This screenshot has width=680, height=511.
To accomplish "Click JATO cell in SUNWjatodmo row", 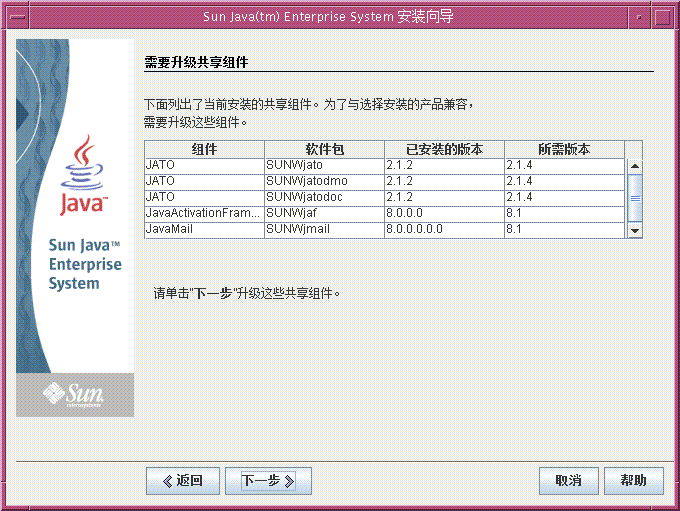I will pos(204,182).
